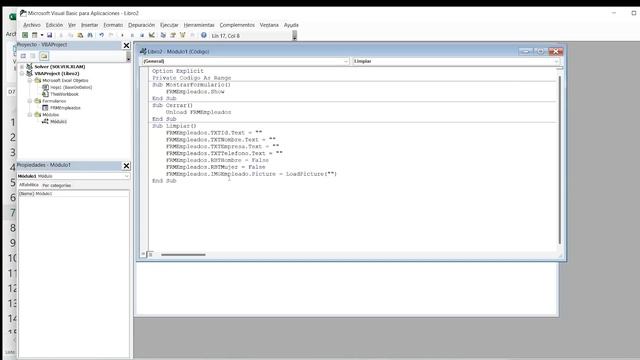This screenshot has width=640, height=360.
Task: Click the Full Module View button at code window bottom
Action: click(x=150, y=254)
